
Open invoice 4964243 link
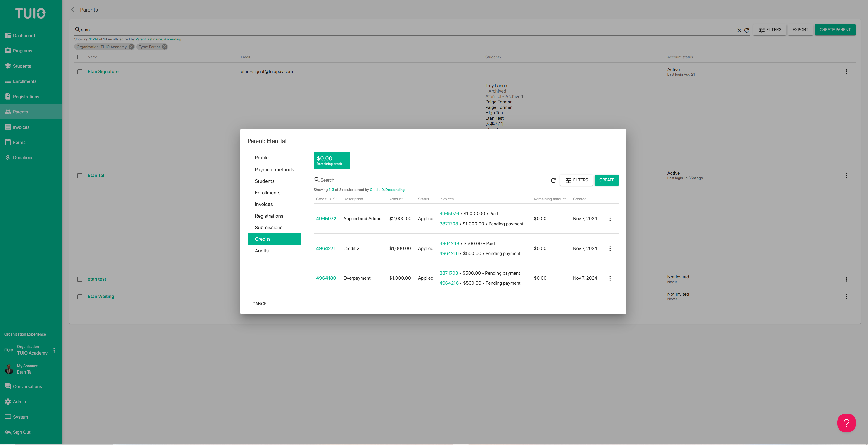pos(449,243)
